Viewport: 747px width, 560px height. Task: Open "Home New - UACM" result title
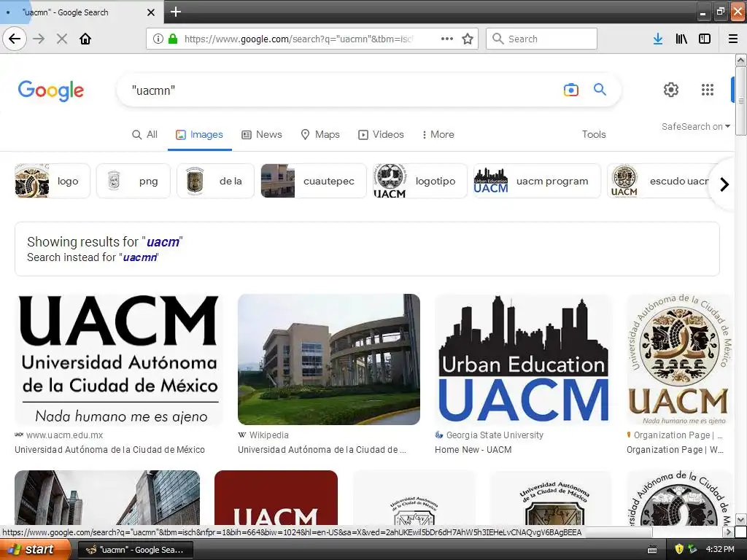click(x=473, y=449)
